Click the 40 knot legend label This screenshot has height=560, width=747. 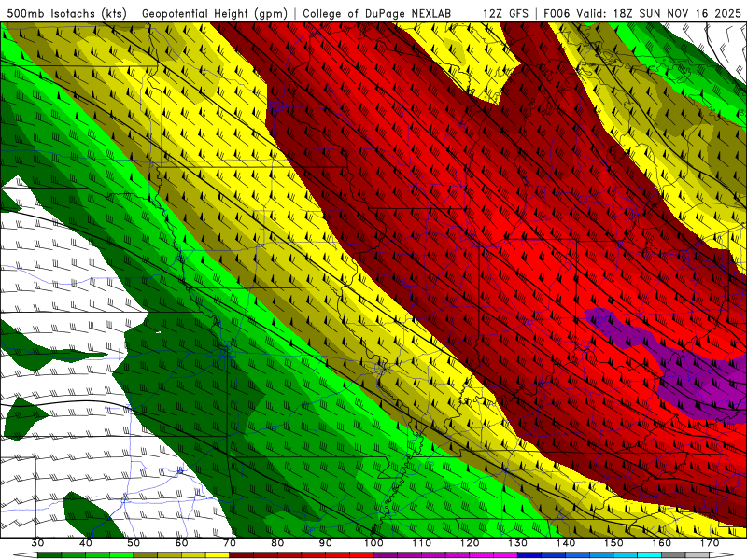point(86,543)
